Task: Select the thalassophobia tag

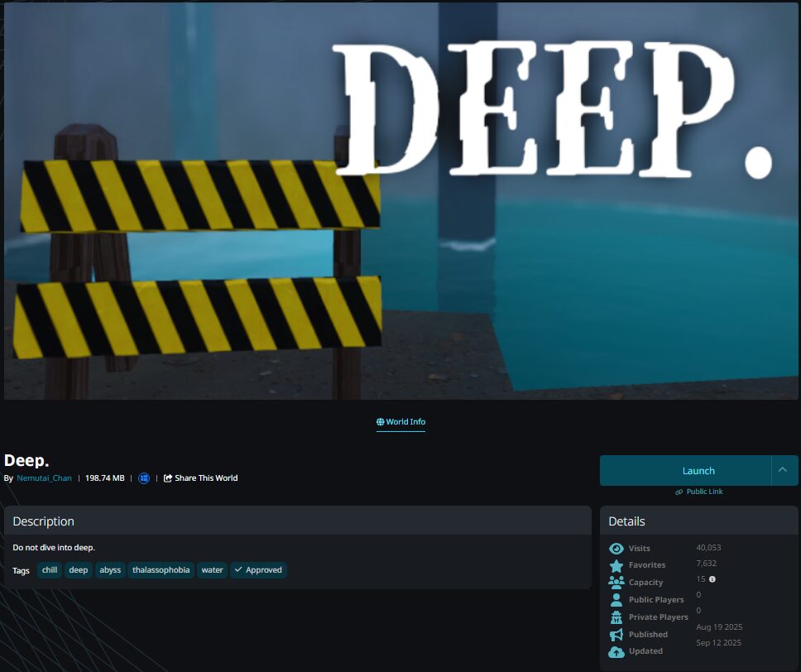Action: (x=161, y=570)
